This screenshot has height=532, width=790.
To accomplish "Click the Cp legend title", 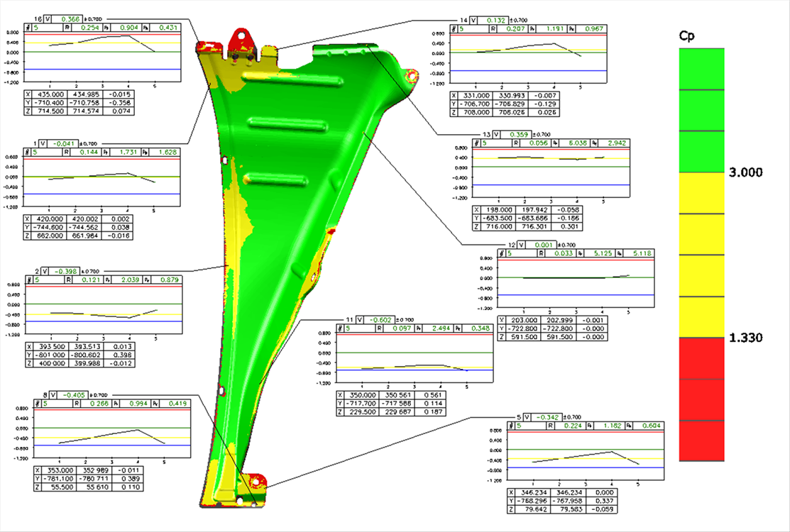I will point(686,35).
